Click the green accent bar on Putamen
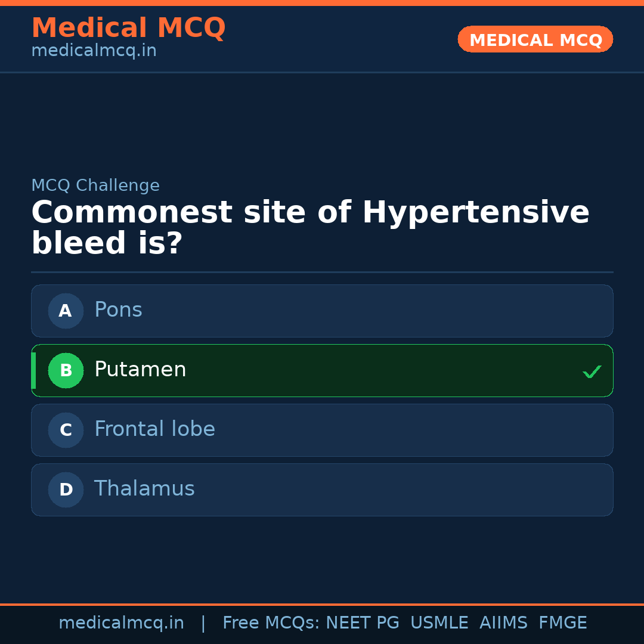Viewport: 644px width, 644px height. pos(33,370)
